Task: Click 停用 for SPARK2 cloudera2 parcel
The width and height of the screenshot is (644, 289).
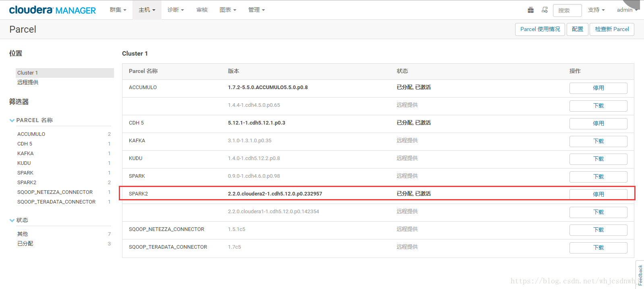Action: tap(598, 194)
